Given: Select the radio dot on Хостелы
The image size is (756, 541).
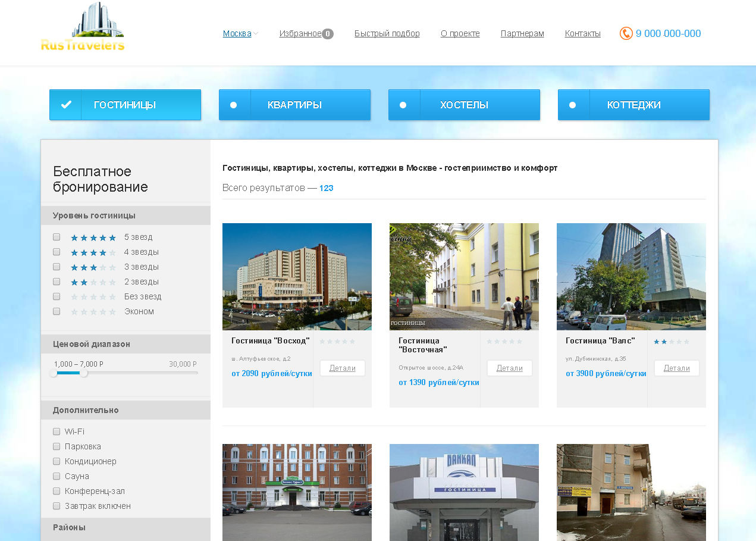Looking at the screenshot, I should [x=403, y=105].
